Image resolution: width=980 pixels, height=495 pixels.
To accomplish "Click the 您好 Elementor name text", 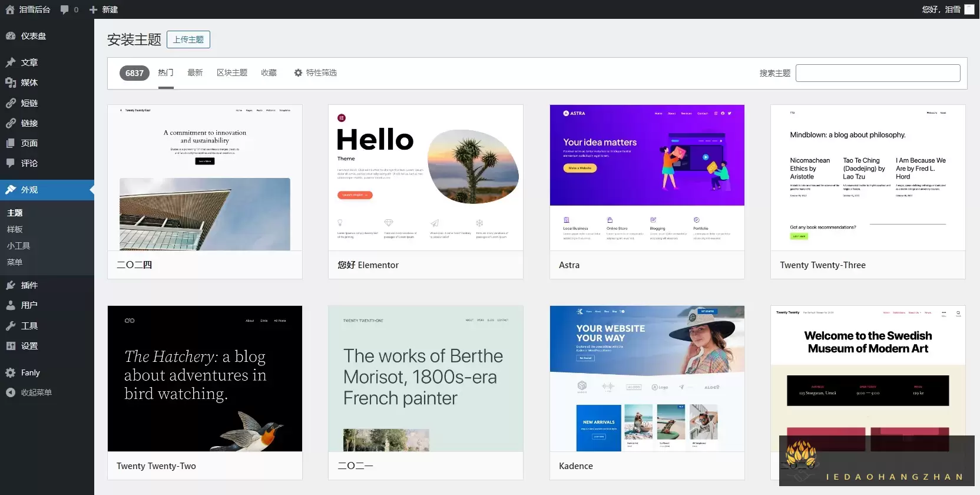I will tap(368, 265).
